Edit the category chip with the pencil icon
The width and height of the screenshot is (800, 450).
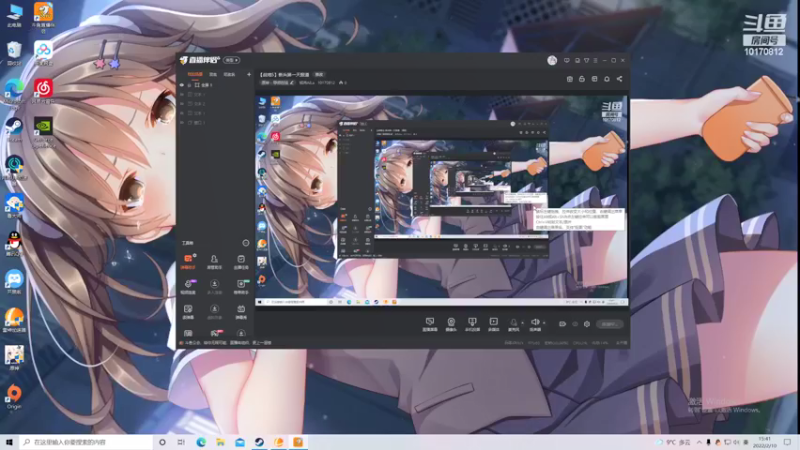click(277, 83)
